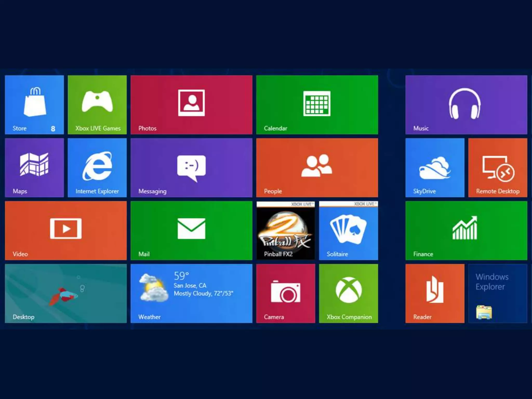Click the 59° temperature reading
Screen dimensions: 532x399
click(x=181, y=276)
